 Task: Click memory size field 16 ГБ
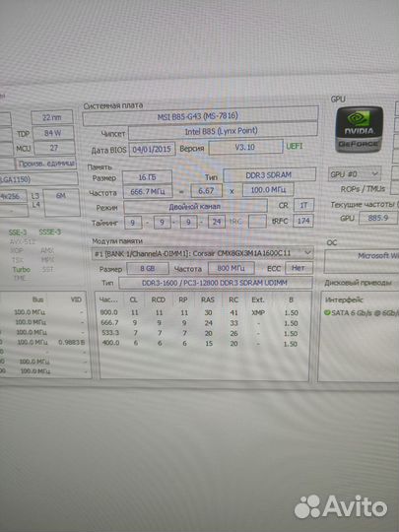pyautogui.click(x=147, y=177)
